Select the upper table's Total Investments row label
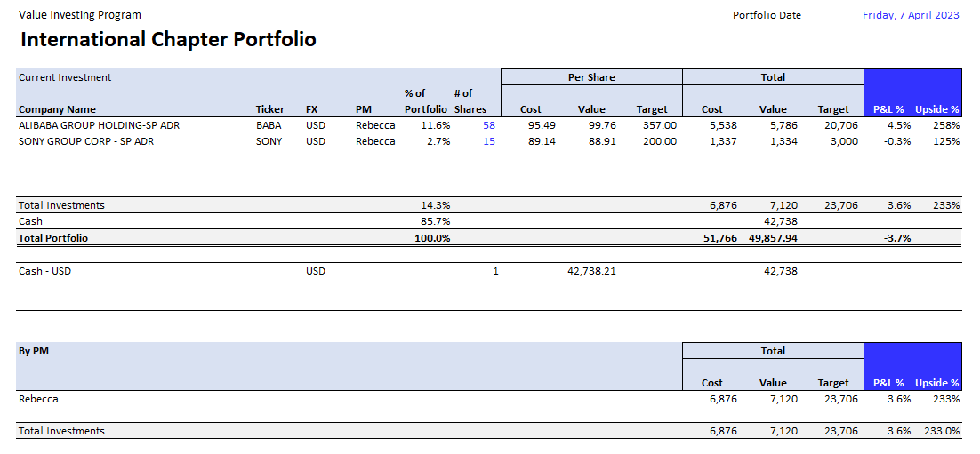The image size is (980, 454). point(62,205)
